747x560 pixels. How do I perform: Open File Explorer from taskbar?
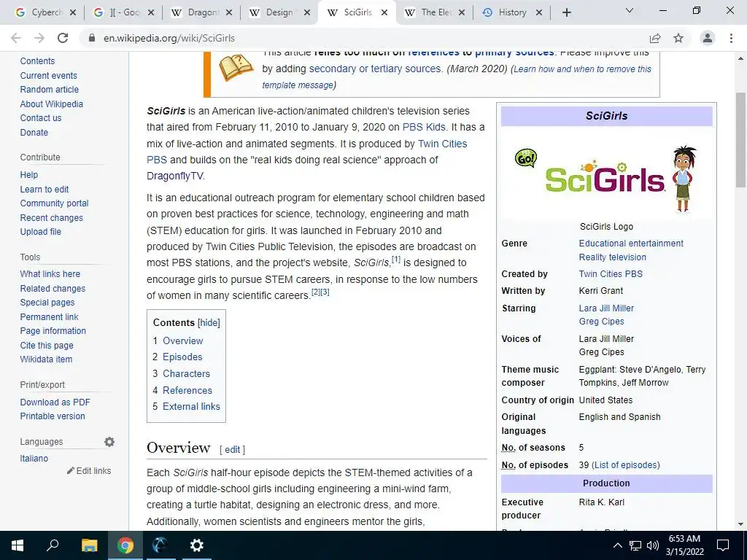89,545
